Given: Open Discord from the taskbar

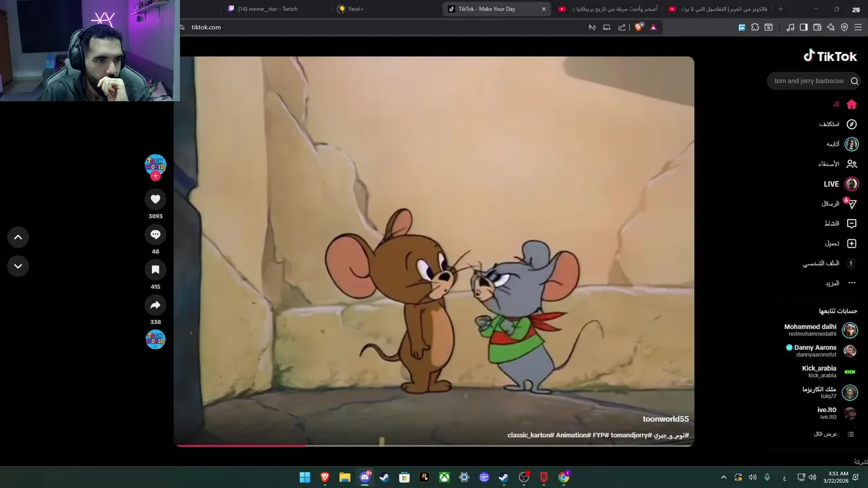Looking at the screenshot, I should 365,477.
